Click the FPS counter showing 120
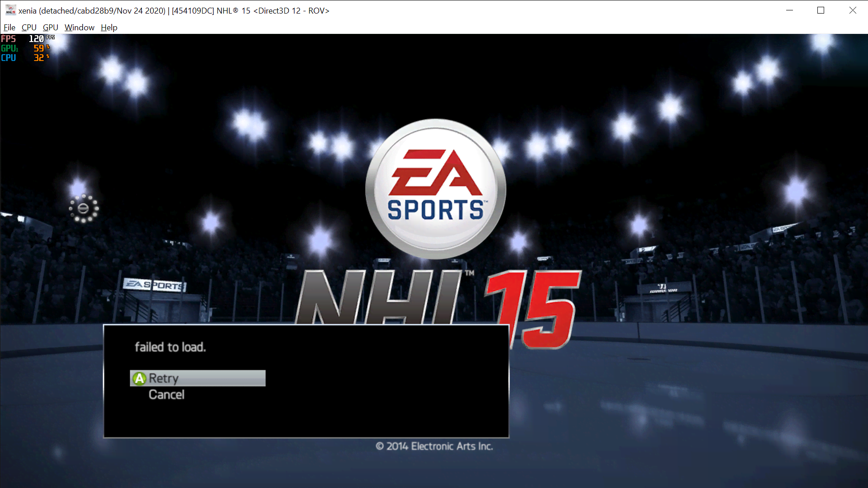The image size is (868, 488). pyautogui.click(x=37, y=38)
